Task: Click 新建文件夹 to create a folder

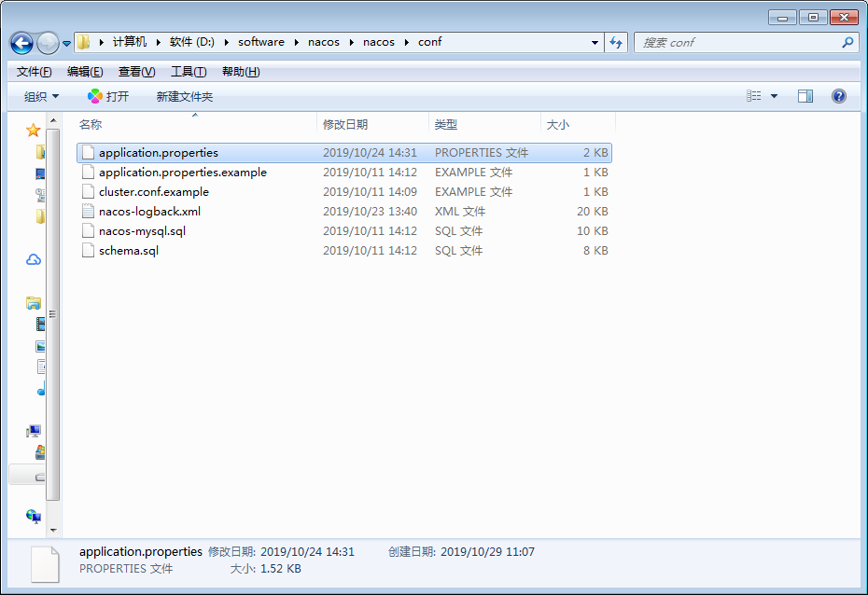Action: [185, 97]
